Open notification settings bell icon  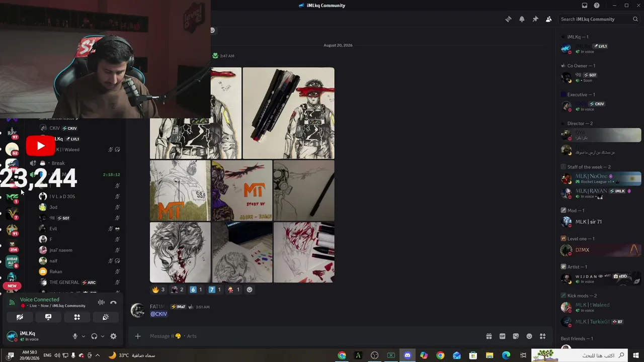click(522, 19)
